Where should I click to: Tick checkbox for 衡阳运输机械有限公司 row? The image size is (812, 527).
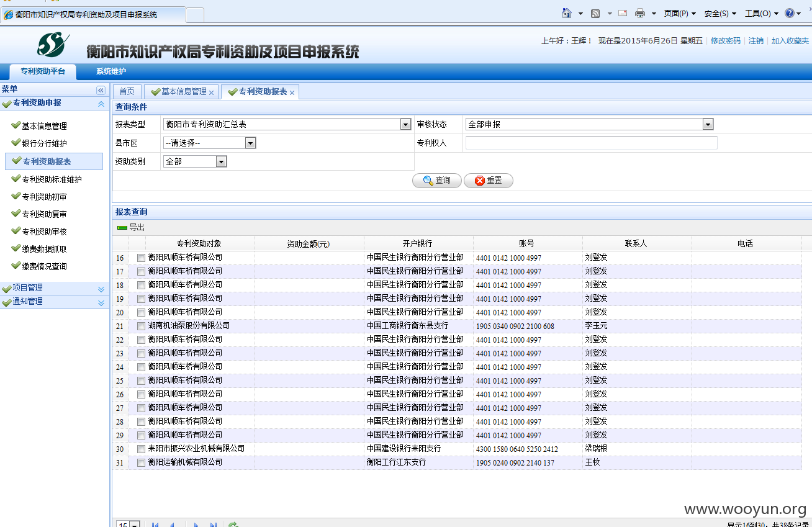(141, 462)
